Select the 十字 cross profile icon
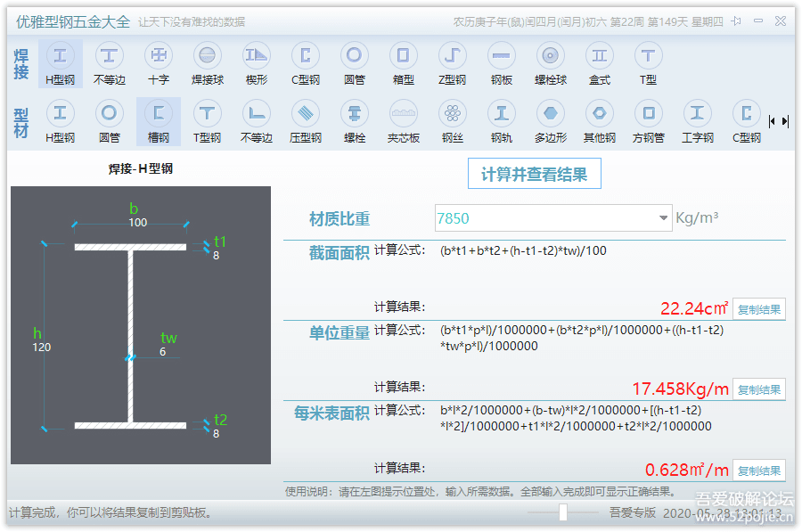Screen dimensions: 802x532 click(x=159, y=62)
